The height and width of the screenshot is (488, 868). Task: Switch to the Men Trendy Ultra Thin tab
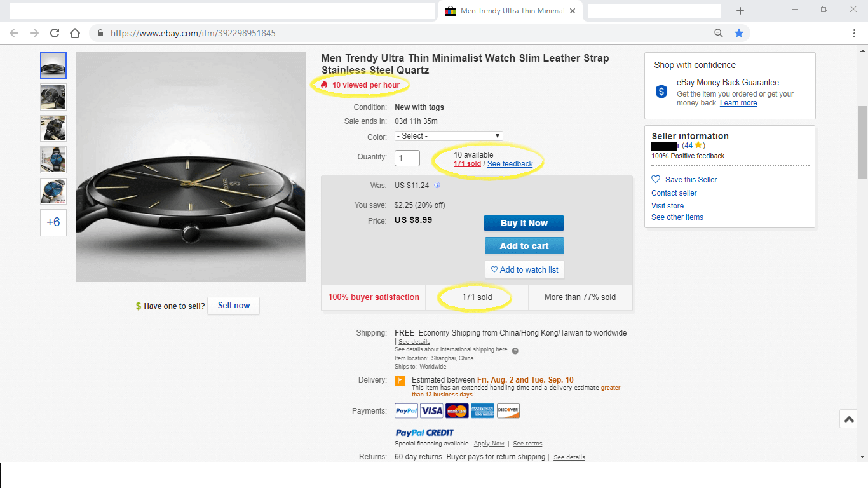[x=505, y=11]
